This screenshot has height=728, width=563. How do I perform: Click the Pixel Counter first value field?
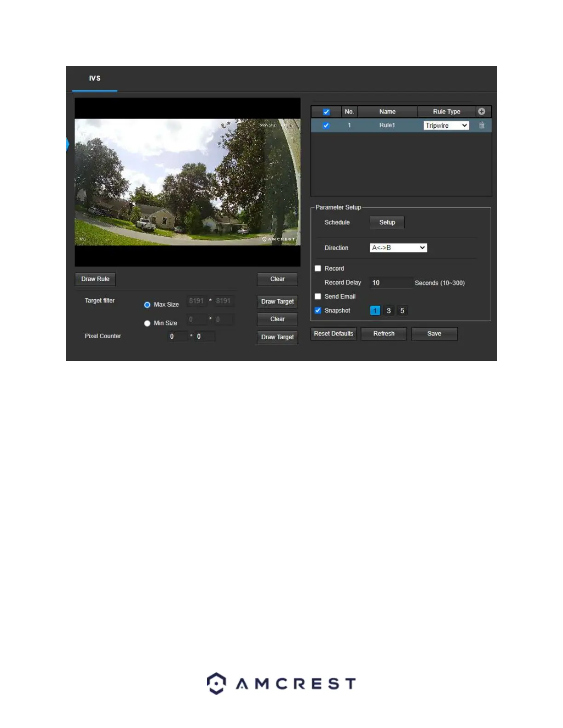178,336
